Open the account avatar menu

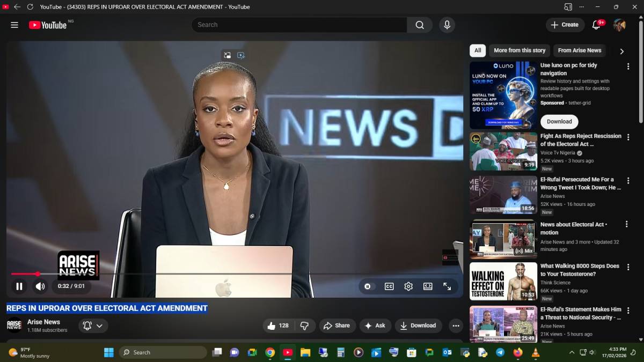point(619,25)
